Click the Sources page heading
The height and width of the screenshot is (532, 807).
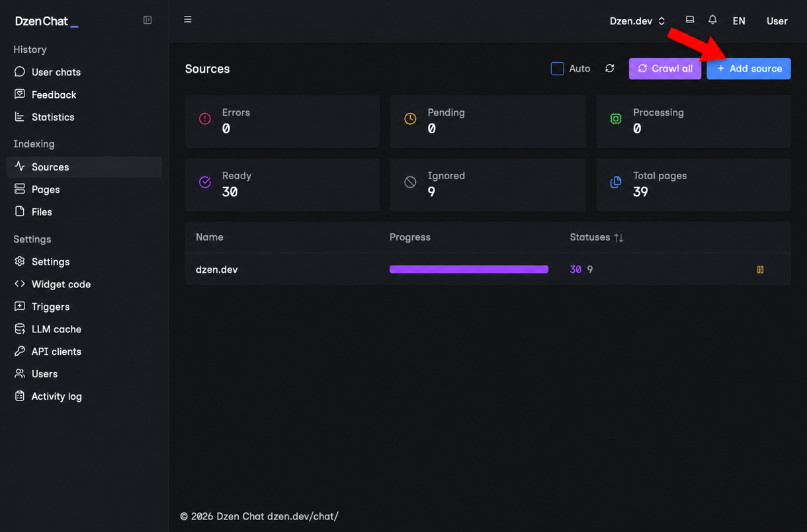coord(208,69)
